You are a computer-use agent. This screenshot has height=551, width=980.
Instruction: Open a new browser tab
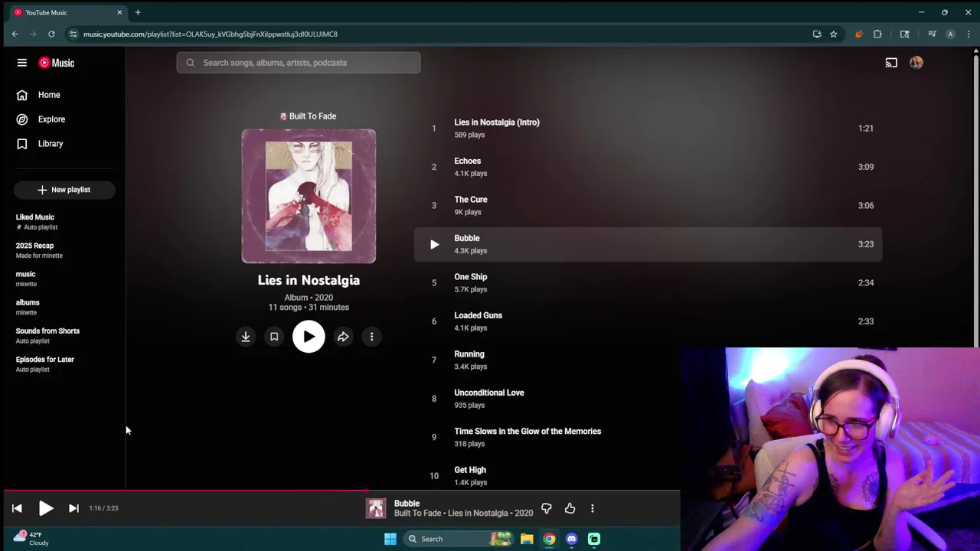(138, 12)
